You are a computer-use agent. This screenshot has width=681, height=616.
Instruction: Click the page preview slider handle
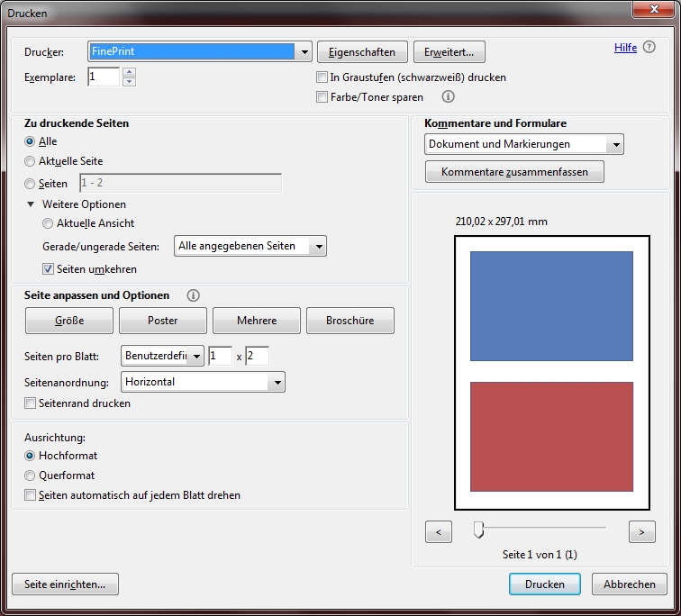[479, 530]
